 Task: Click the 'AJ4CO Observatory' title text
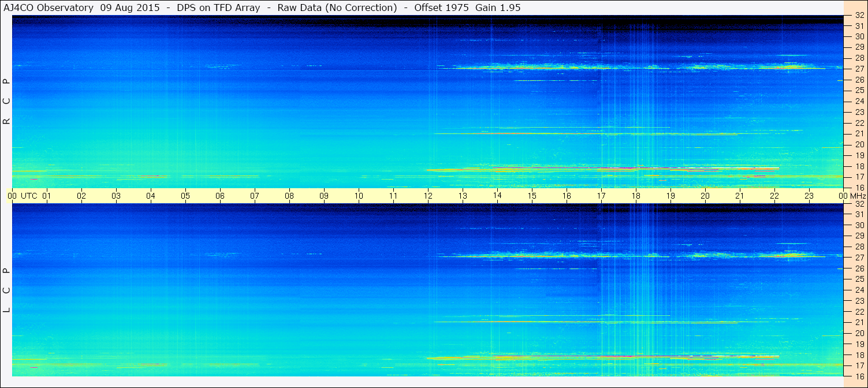click(49, 8)
